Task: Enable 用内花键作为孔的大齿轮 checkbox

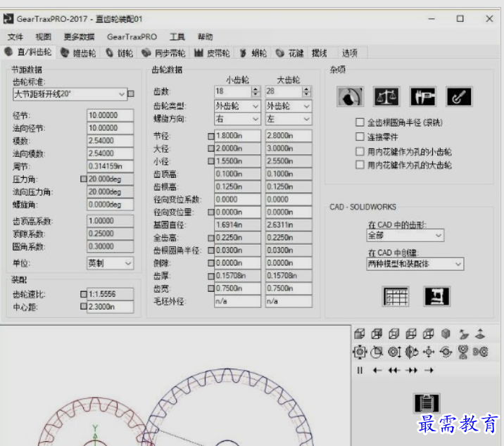Action: (x=360, y=165)
